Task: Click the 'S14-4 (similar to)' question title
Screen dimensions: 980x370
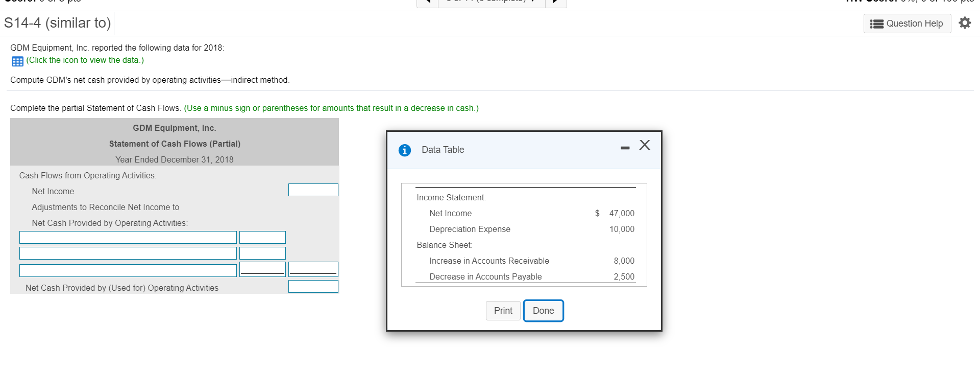Action: pyautogui.click(x=57, y=23)
